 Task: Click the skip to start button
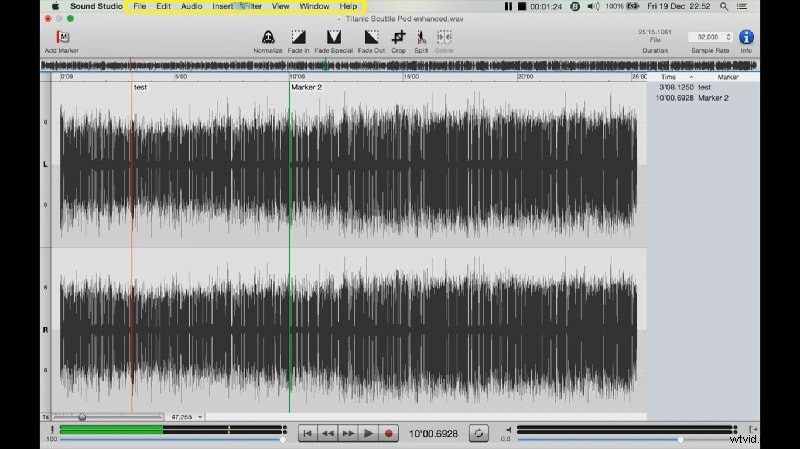[308, 433]
